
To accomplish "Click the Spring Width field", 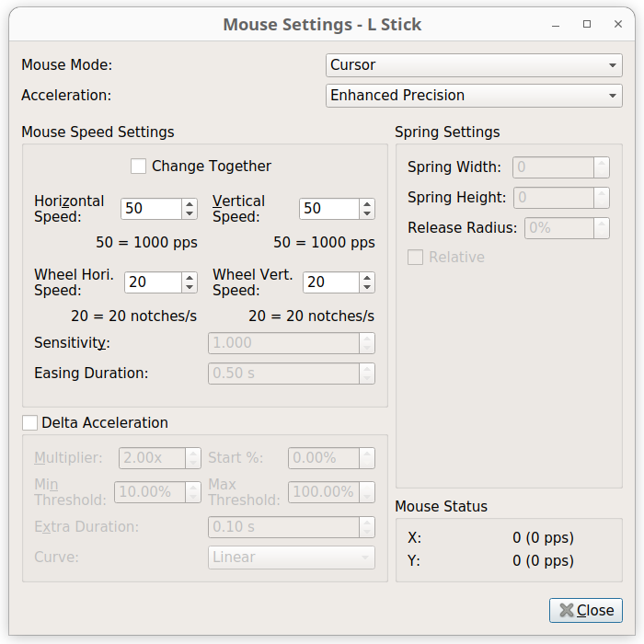I will (553, 167).
